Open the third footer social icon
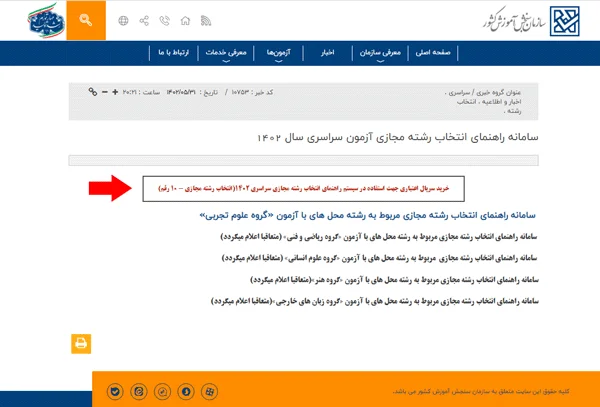This screenshot has height=407, width=600. click(162, 391)
